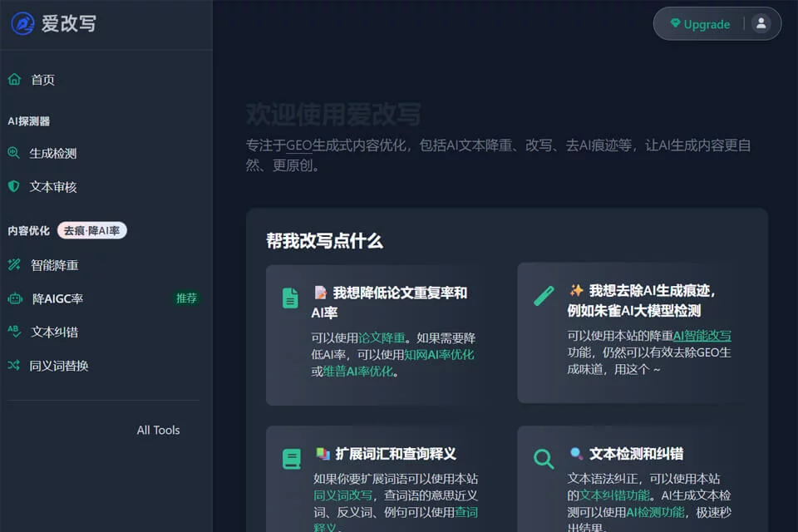Click the 爱改写 logo icon

[23, 23]
